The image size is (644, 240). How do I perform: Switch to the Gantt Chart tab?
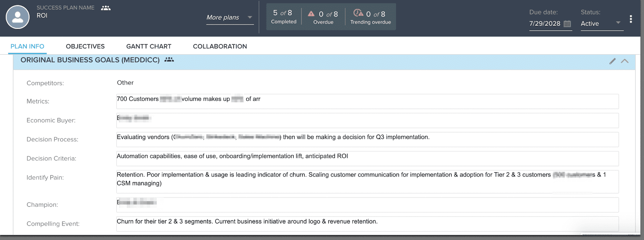[149, 46]
